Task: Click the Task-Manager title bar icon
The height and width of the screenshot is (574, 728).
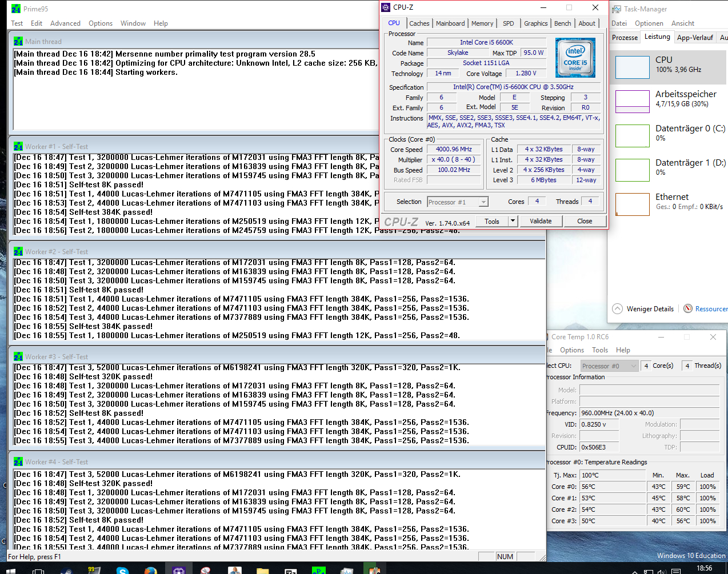Action: click(x=617, y=9)
